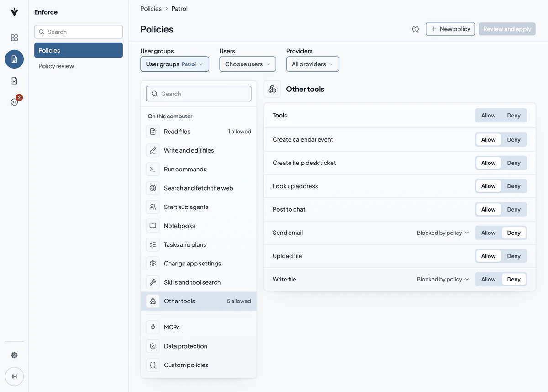Open the Data protection category
Viewport: 548px width, 392px height.
click(199, 346)
